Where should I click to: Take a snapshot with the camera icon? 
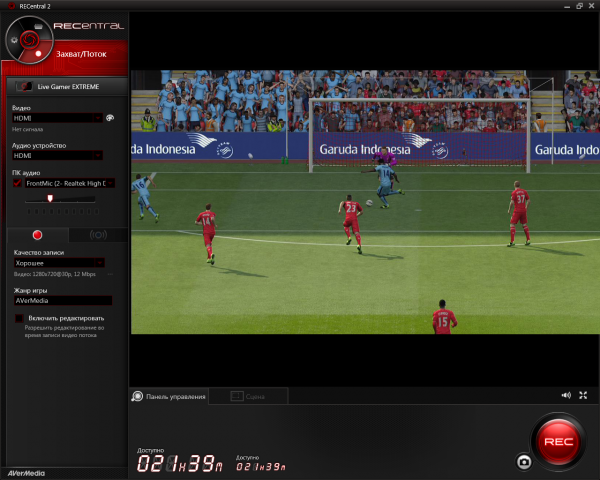click(524, 462)
